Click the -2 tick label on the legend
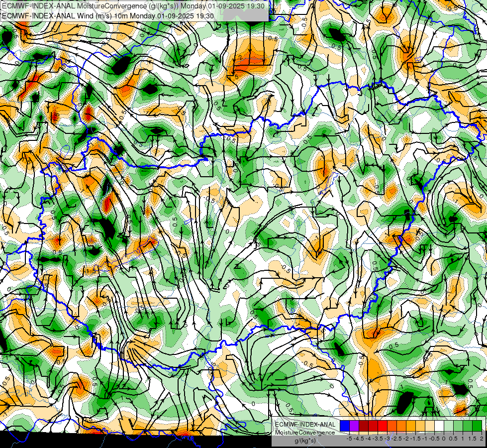This screenshot has width=487, height=448. pos(406,439)
